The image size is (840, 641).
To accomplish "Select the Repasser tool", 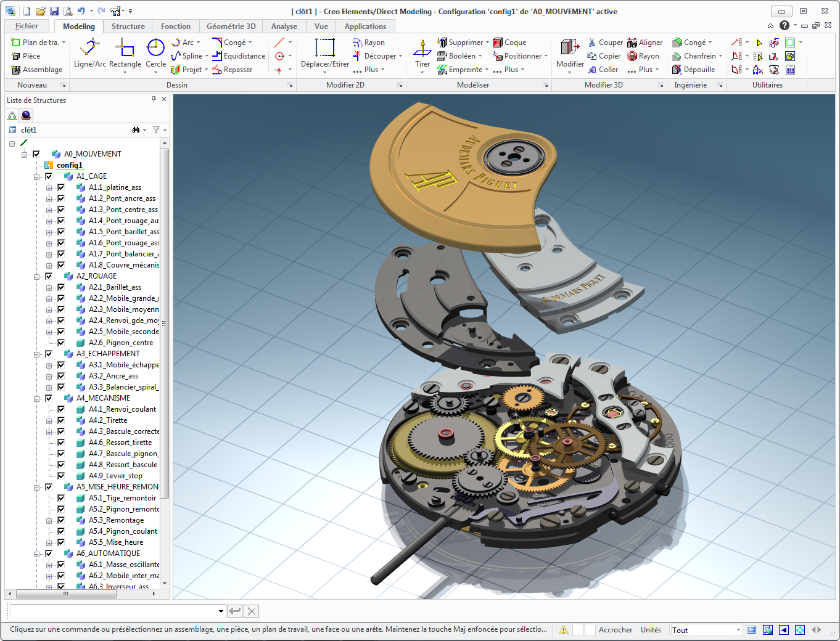I will click(x=233, y=70).
